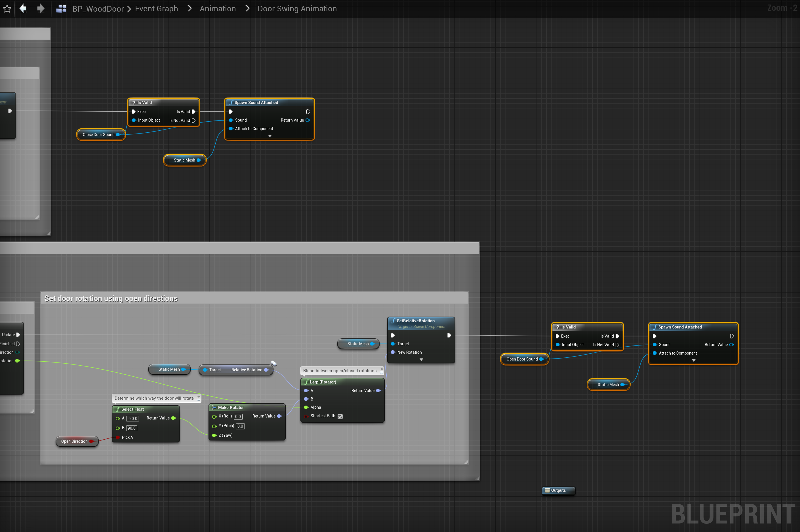Edit the Select Float A value field
This screenshot has height=532, width=800.
pyautogui.click(x=132, y=419)
